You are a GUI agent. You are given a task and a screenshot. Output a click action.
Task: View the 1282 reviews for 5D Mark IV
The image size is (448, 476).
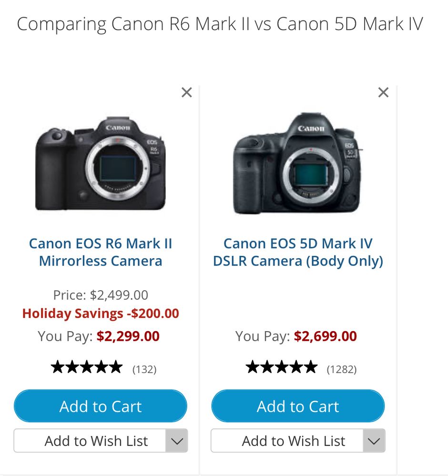(341, 369)
